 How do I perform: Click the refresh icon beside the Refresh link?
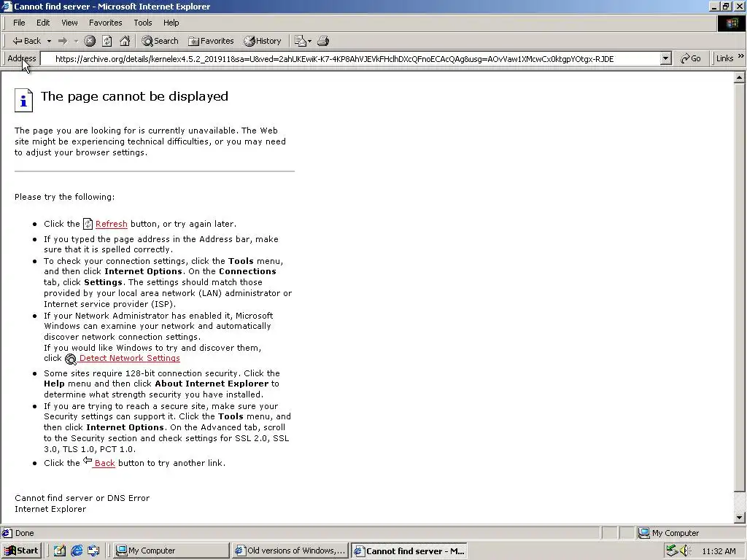pyautogui.click(x=88, y=224)
